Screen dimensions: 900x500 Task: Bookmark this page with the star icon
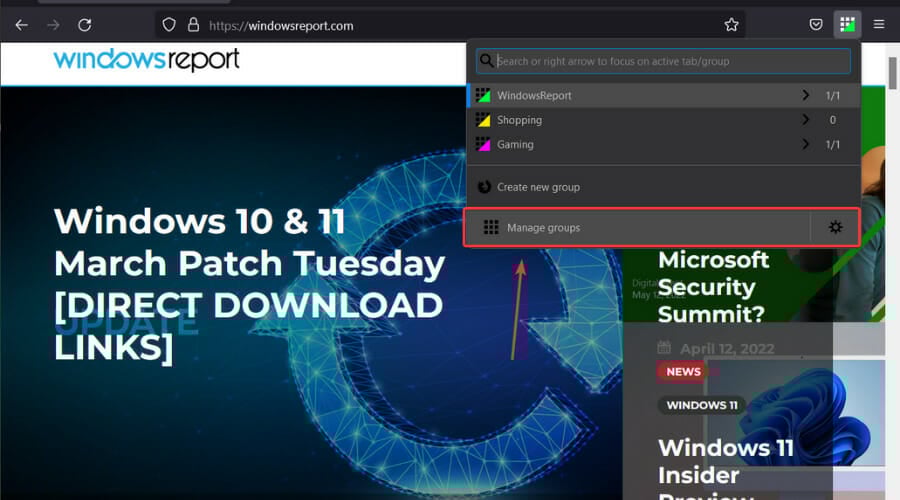(731, 25)
